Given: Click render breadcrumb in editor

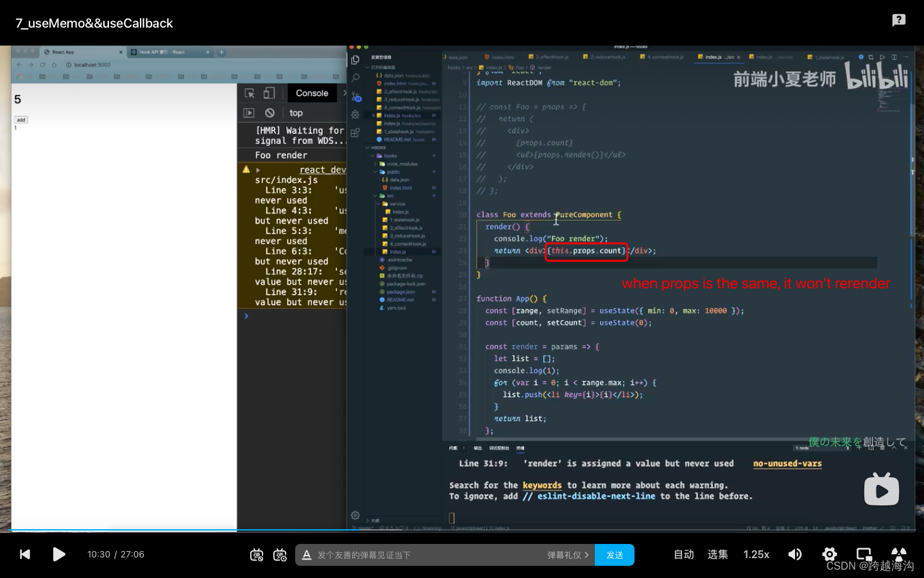Looking at the screenshot, I should pos(543,67).
